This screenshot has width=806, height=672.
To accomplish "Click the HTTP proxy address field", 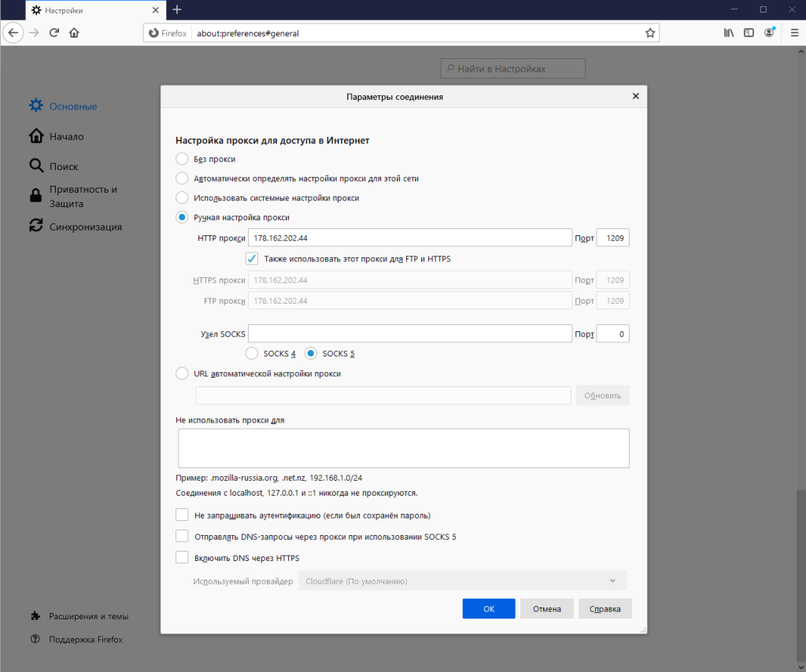I will point(409,238).
